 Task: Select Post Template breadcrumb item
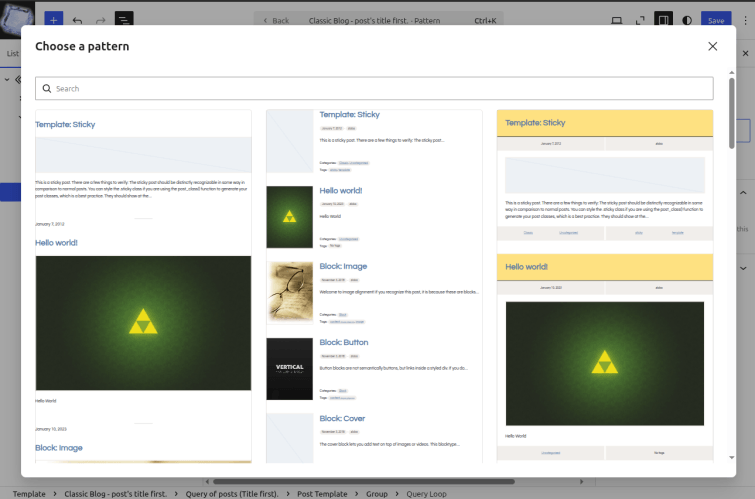(322, 494)
